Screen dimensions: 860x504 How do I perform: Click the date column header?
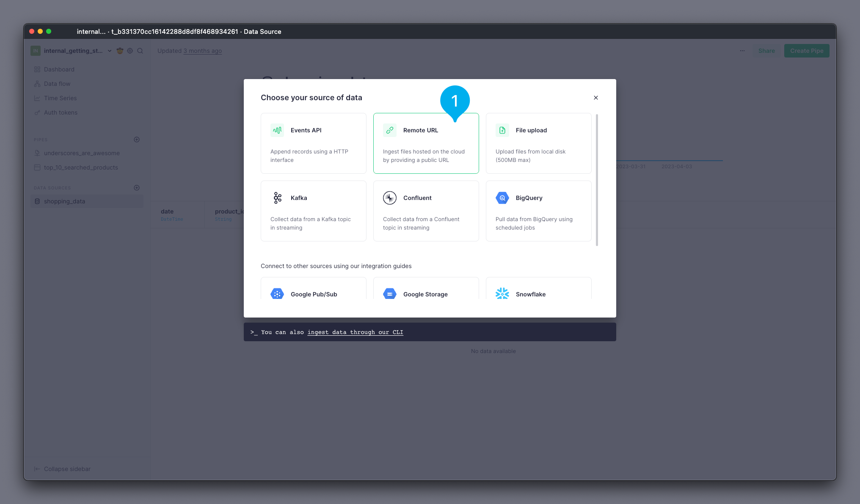coord(178,215)
